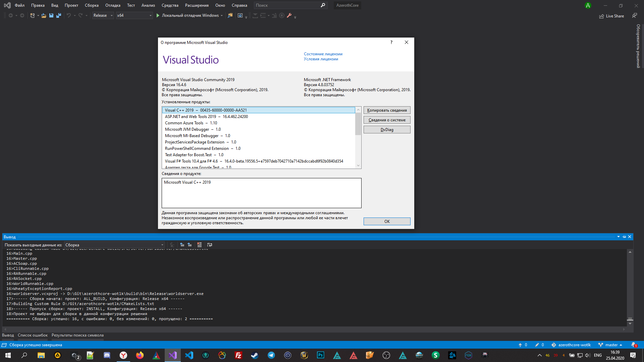Open Telegram from the taskbar
Screen dimensions: 644x362
click(x=271, y=355)
